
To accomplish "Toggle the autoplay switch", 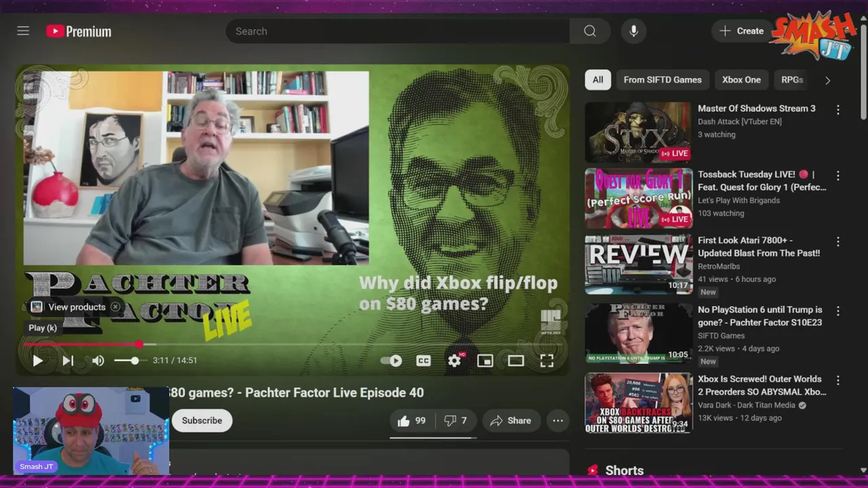I will coord(391,361).
